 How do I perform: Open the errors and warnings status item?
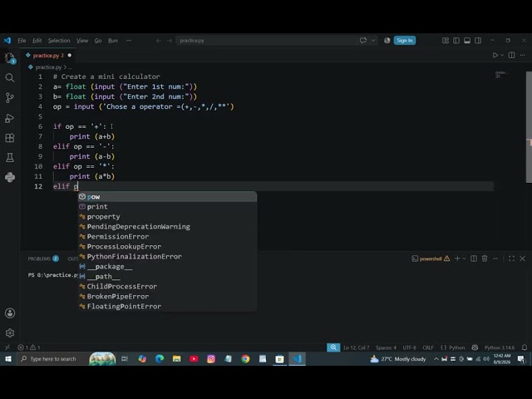click(x=29, y=347)
